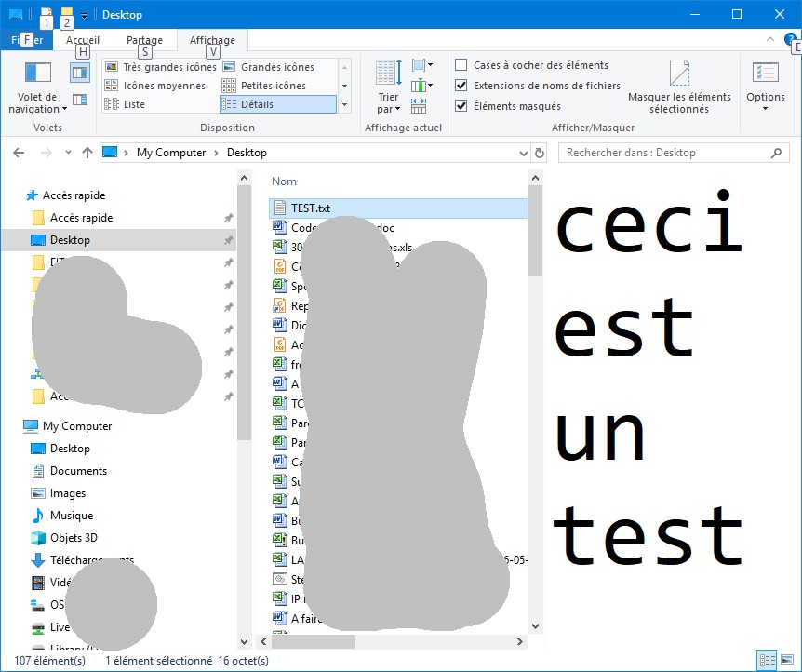Select Petites icônes layout
Screen dimensions: 802x672
click(265, 86)
